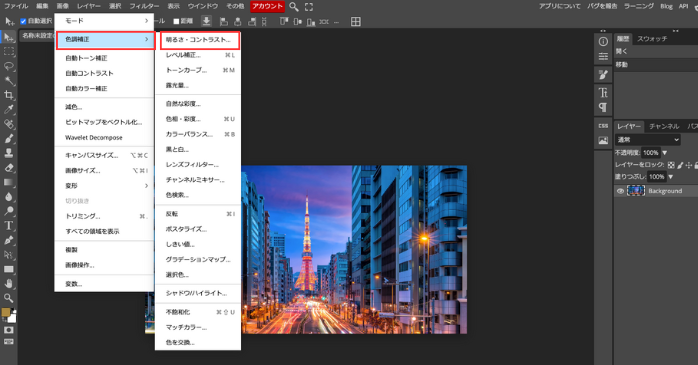Image resolution: width=698 pixels, height=365 pixels.
Task: Toggle lock transparent pixels icon
Action: coord(671,165)
